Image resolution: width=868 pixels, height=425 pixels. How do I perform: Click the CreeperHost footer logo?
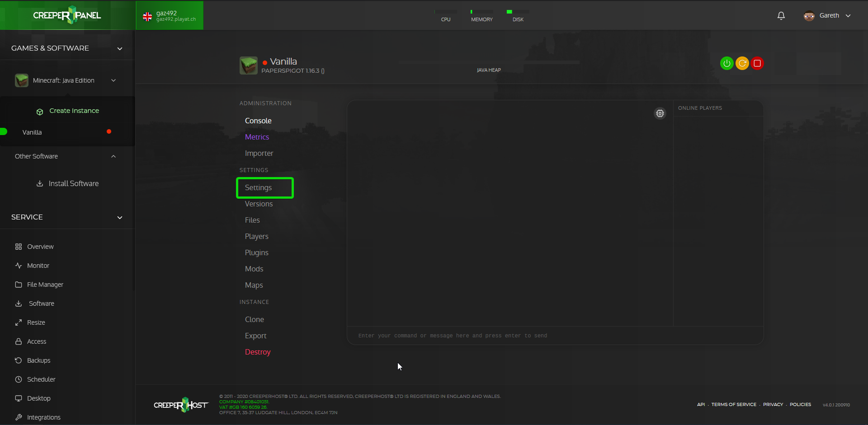click(x=181, y=405)
